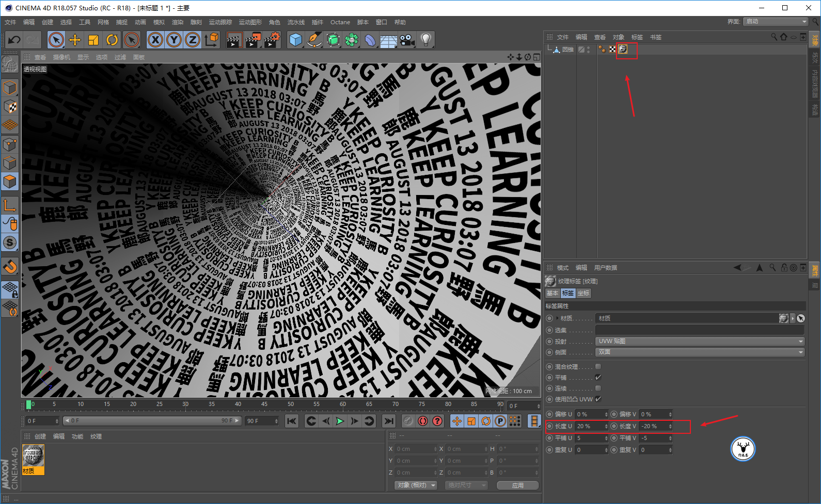The width and height of the screenshot is (821, 504).
Task: Select the Live Selection tool
Action: 56,40
